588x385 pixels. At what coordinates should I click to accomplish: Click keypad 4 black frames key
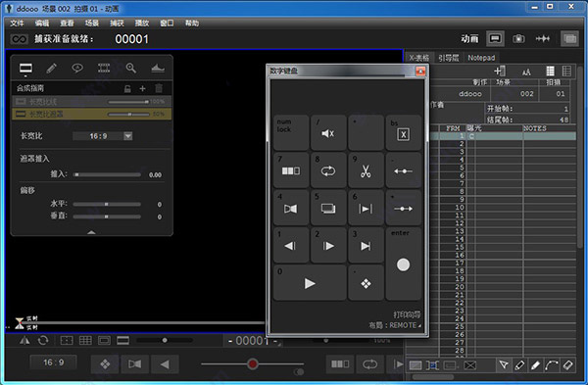[x=291, y=208]
